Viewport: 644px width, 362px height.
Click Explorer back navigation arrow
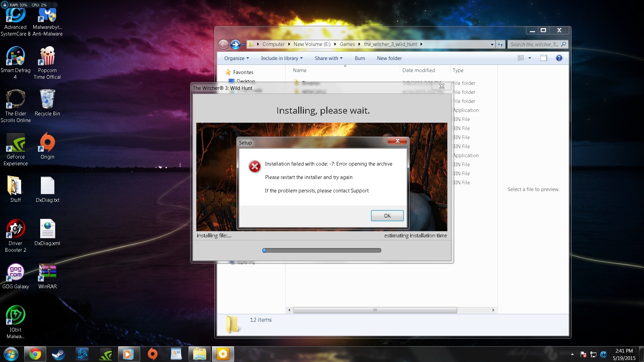point(223,44)
